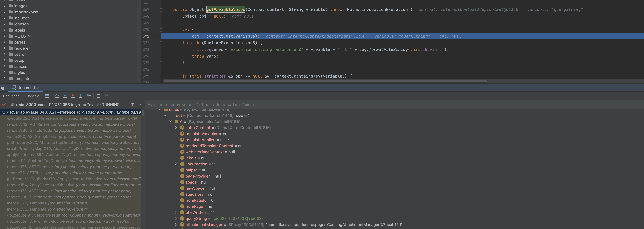Collapse the root CompoundRoot node
The width and height of the screenshot is (644, 229).
(x=165, y=115)
